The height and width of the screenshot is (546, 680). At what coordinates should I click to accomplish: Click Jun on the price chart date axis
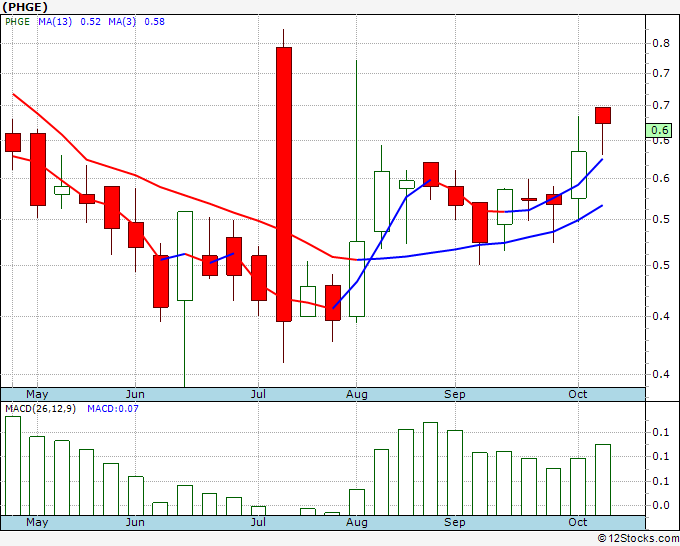click(135, 394)
